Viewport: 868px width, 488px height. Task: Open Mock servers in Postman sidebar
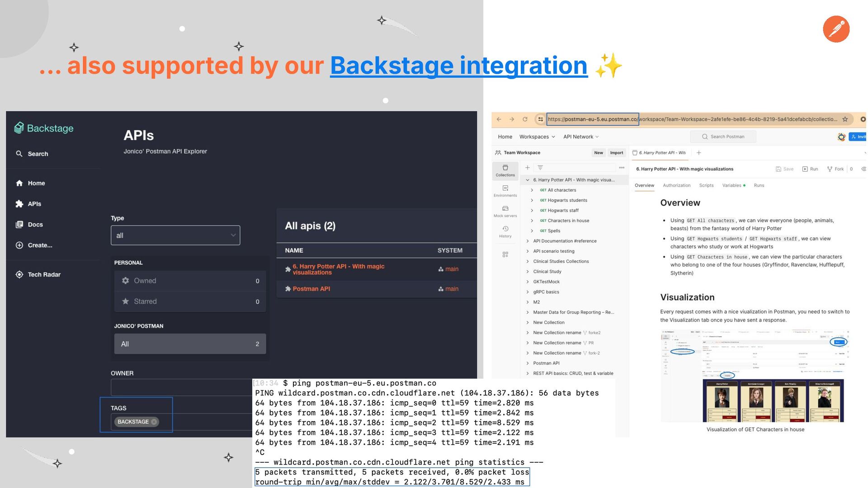[x=505, y=211]
